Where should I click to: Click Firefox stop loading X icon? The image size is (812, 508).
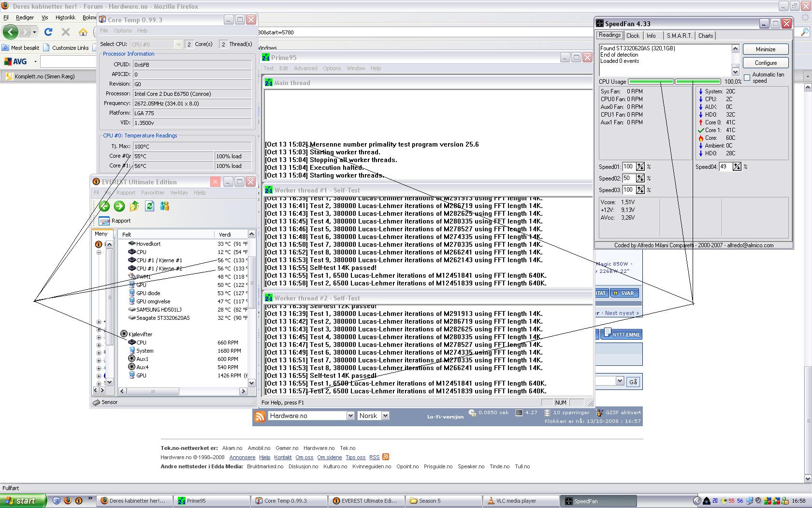(66, 32)
